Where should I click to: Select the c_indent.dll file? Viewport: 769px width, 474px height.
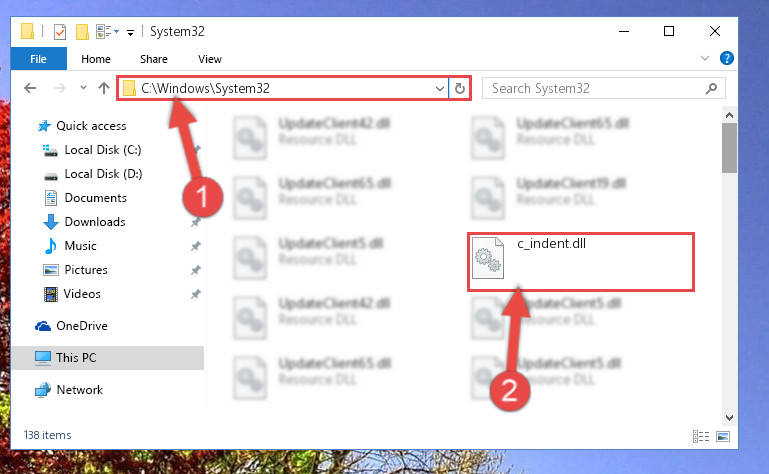[581, 262]
